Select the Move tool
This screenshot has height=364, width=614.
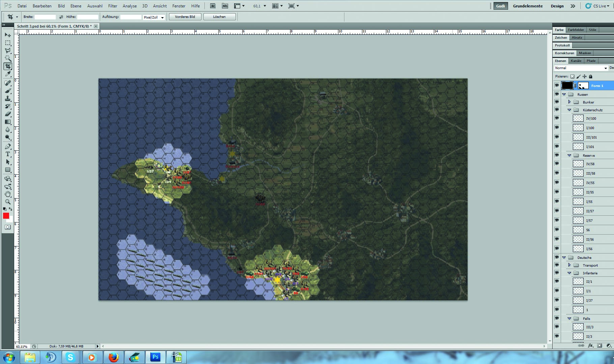pyautogui.click(x=8, y=35)
